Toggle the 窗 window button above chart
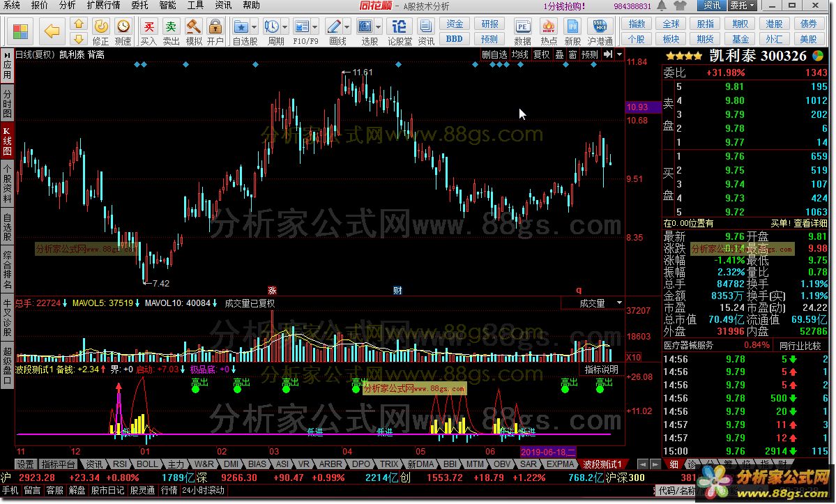This screenshot has width=836, height=504. tap(572, 54)
